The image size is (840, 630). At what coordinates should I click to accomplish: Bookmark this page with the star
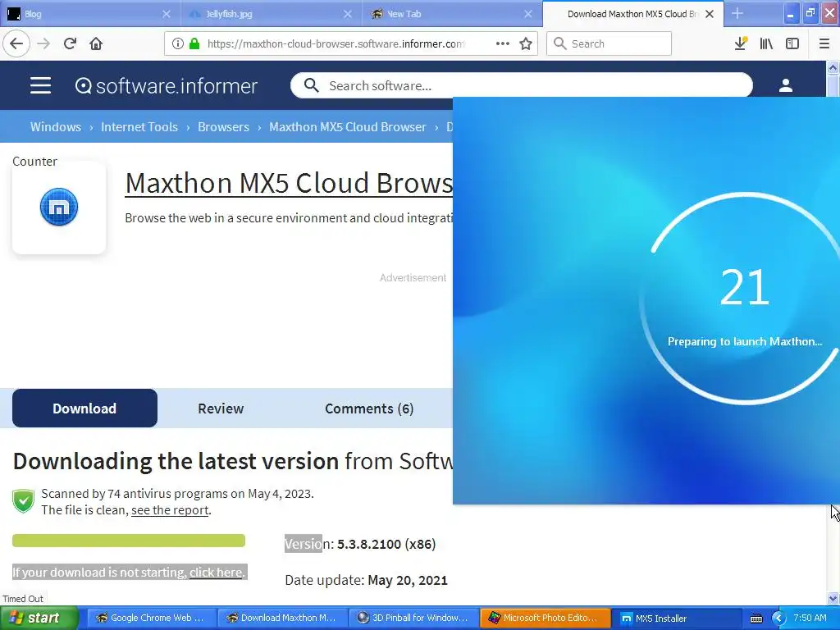pyautogui.click(x=526, y=43)
